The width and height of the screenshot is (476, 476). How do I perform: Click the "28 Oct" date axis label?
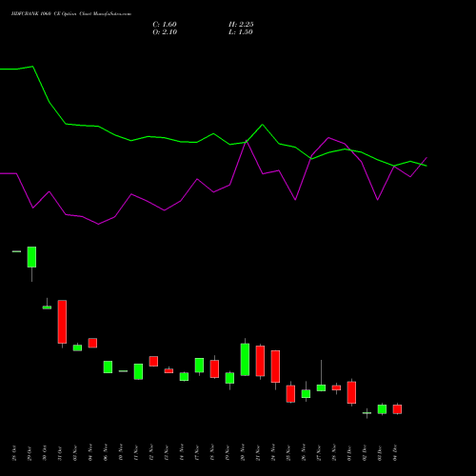14,453
